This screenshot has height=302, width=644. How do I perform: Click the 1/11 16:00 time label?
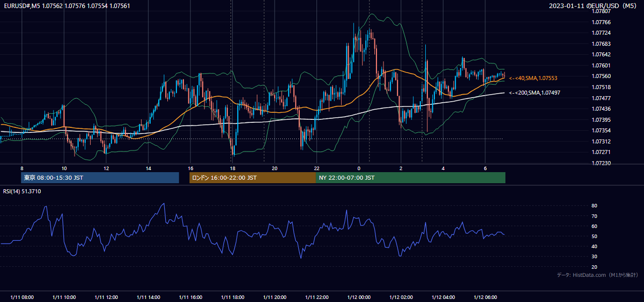(190, 297)
